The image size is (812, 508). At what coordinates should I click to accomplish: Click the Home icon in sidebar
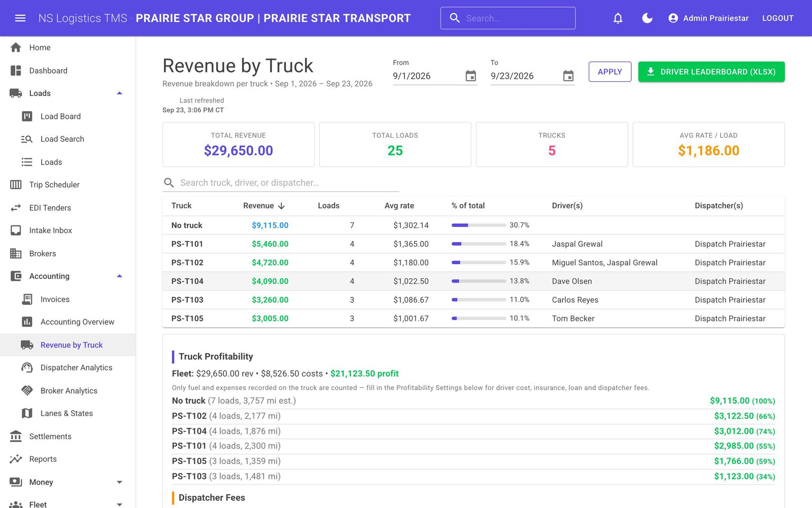pyautogui.click(x=16, y=47)
